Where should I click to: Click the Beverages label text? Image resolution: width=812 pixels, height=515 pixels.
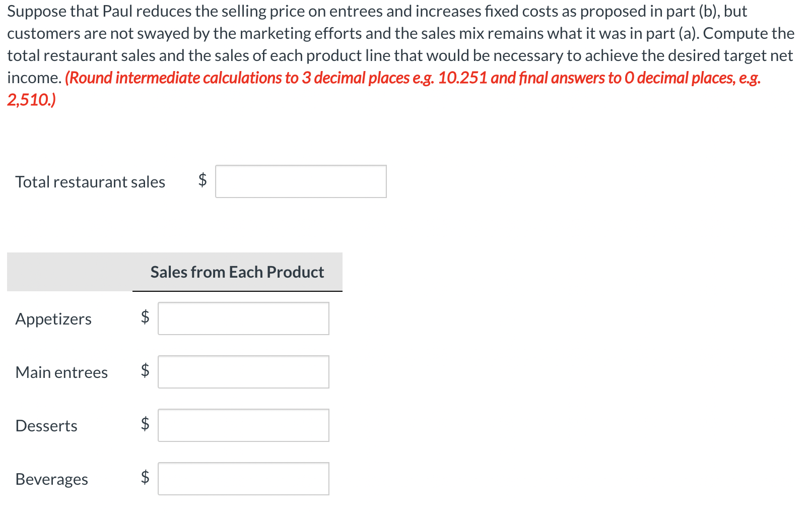[x=51, y=479]
